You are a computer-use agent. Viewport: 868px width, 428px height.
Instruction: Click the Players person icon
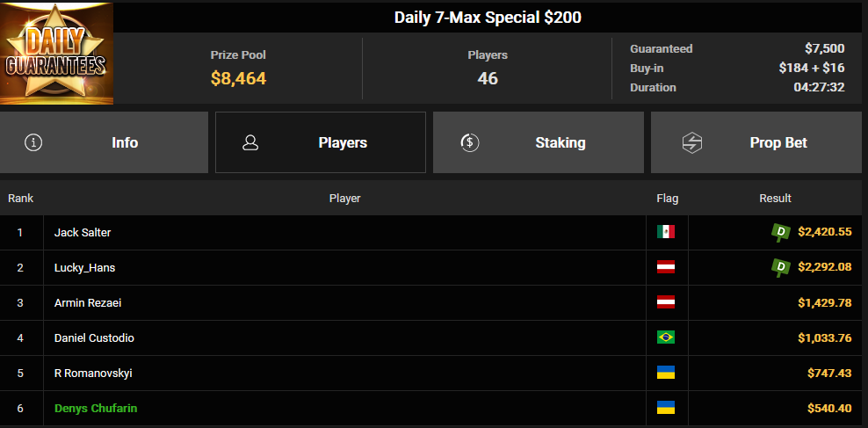(250, 142)
